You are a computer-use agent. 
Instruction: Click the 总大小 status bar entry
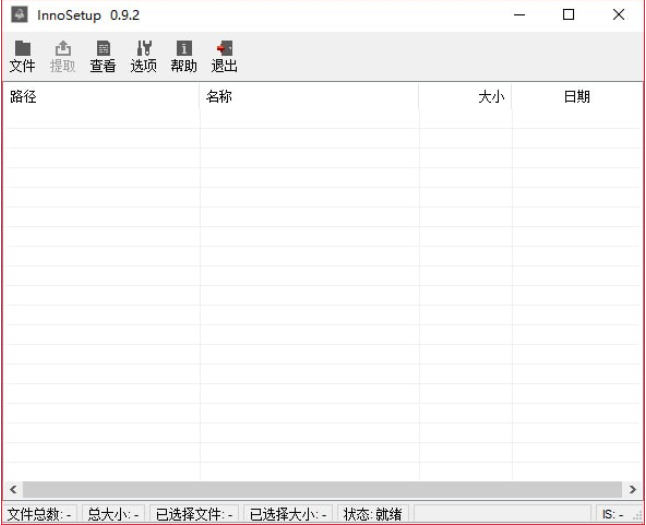[x=113, y=514]
